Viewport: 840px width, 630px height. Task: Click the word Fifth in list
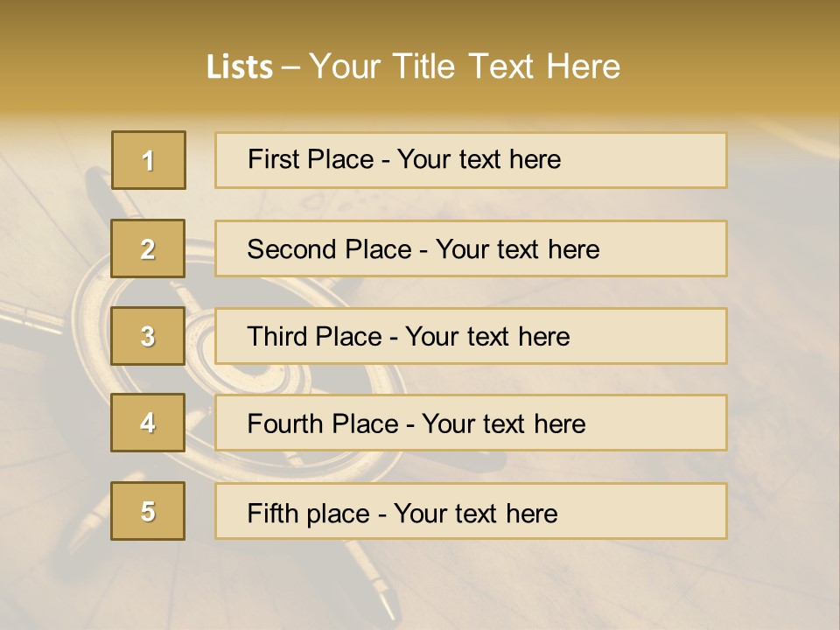pos(272,513)
